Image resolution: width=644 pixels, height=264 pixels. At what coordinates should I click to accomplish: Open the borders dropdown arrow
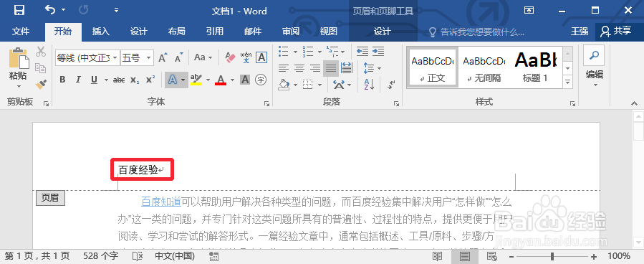coord(319,85)
